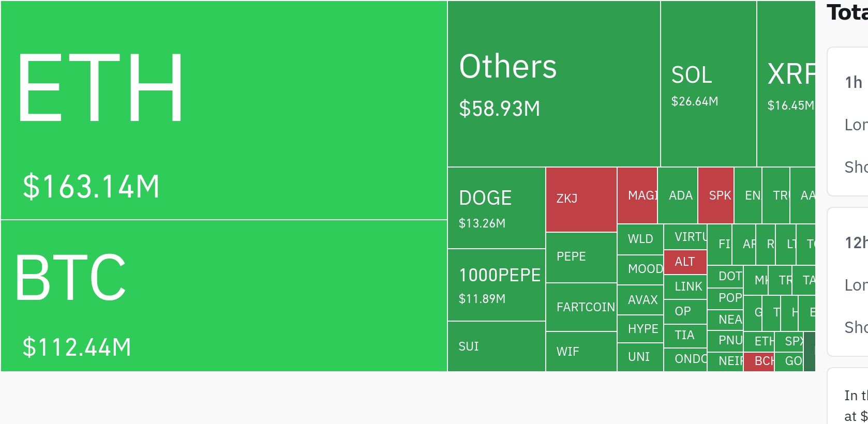Click the PEPE tile
Screen dimensions: 868x424
point(581,258)
